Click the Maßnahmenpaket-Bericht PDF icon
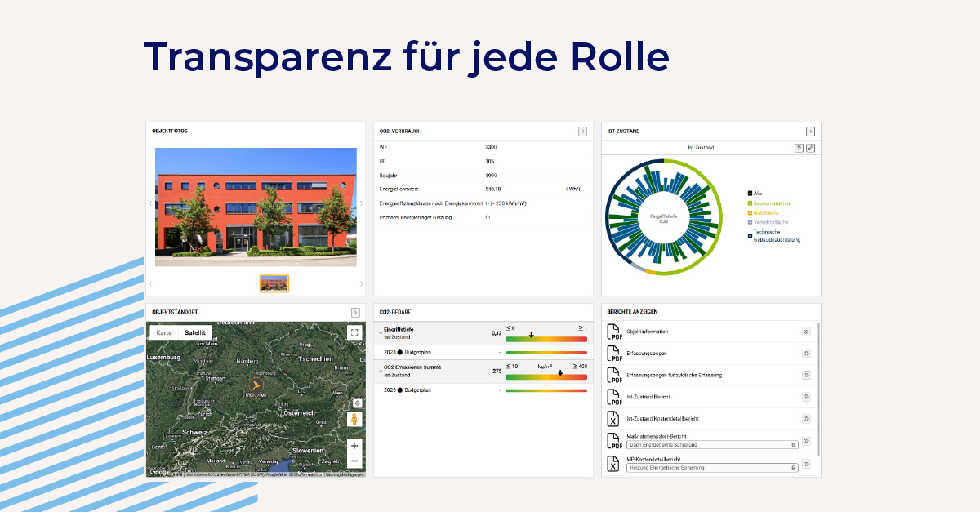980x512 pixels. point(614,441)
